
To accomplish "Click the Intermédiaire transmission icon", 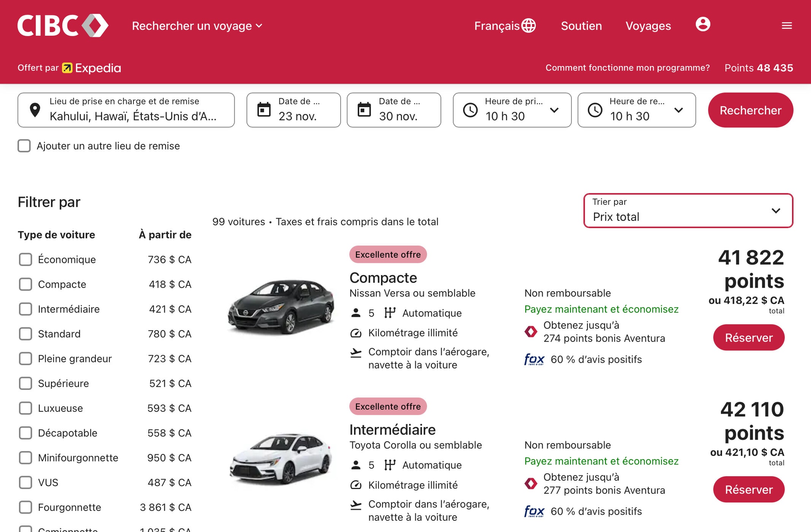I will coord(390,465).
